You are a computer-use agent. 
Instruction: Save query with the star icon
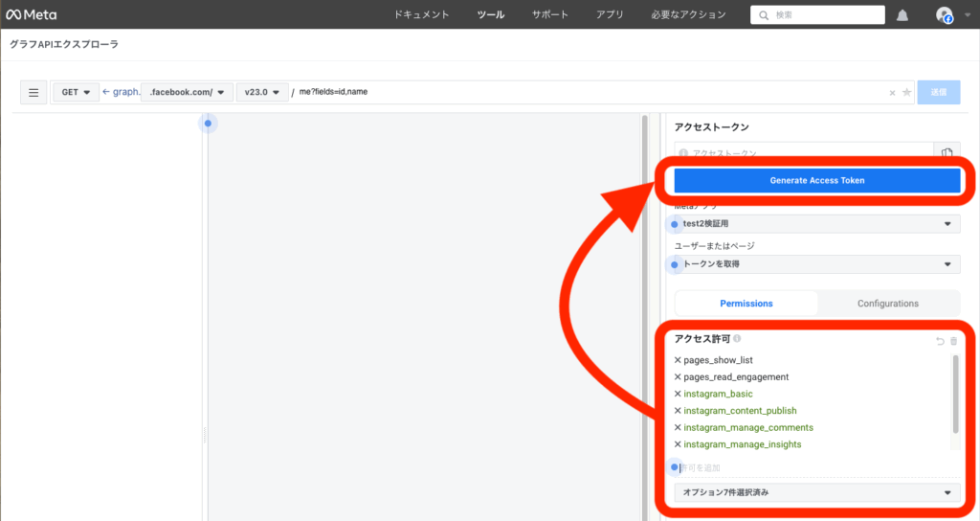(x=906, y=93)
